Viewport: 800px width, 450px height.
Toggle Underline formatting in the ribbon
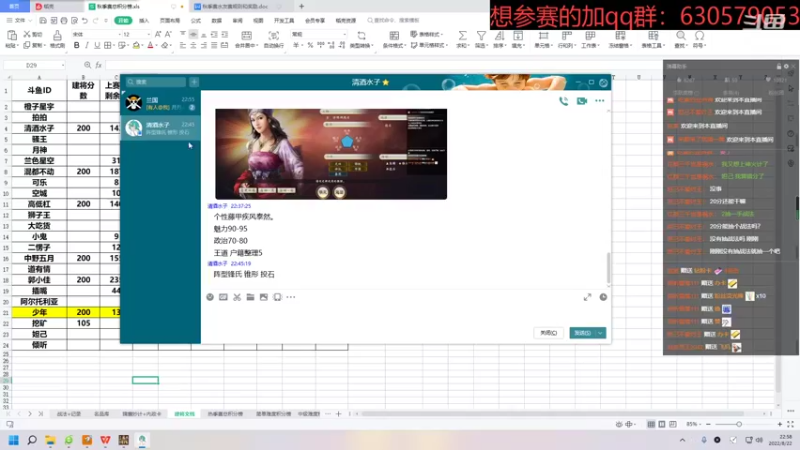[97, 45]
